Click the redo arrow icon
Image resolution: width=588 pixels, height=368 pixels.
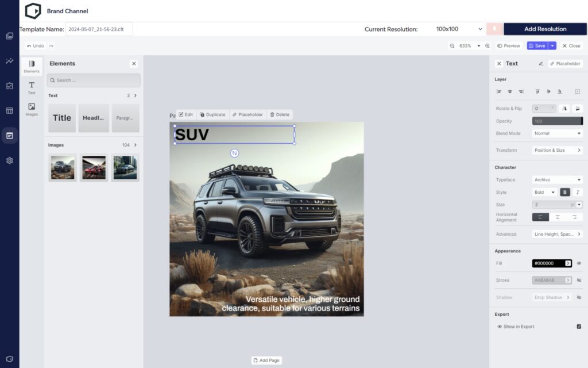[x=51, y=46]
